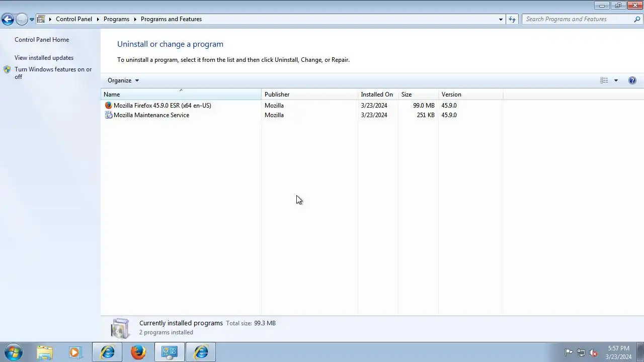The height and width of the screenshot is (362, 644).
Task: Open Firefox from the taskbar
Action: tap(138, 352)
